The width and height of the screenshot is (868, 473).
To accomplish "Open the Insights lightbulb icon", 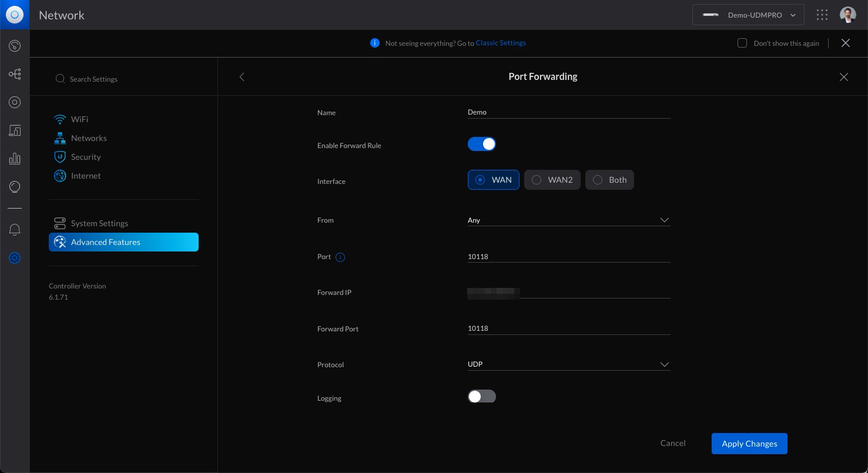I will coord(15,187).
